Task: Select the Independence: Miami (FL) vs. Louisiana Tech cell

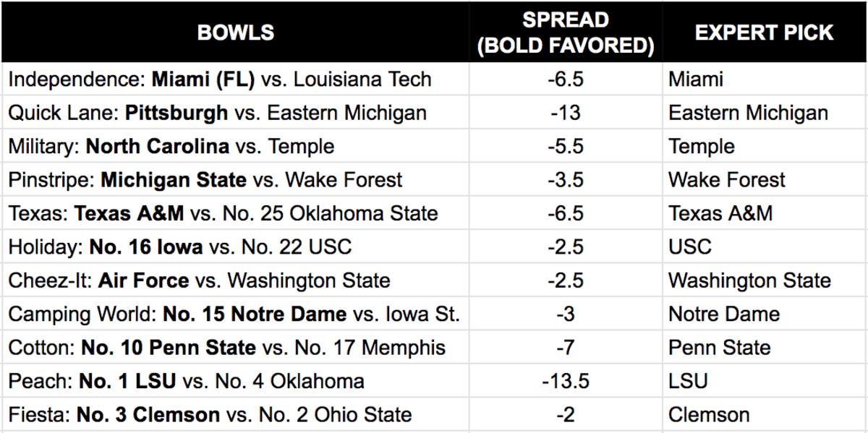Action: click(220, 79)
